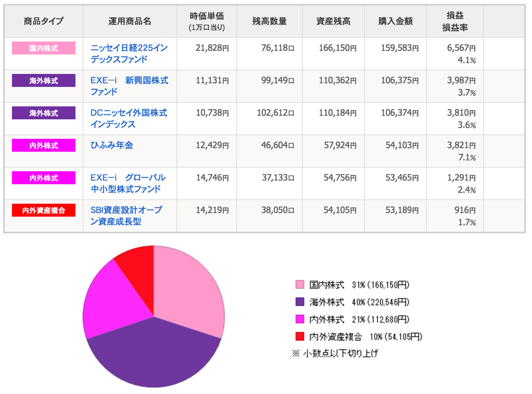Click balance quantity 76,118口
Image resolution: width=532 pixels, height=394 pixels.
278,48
